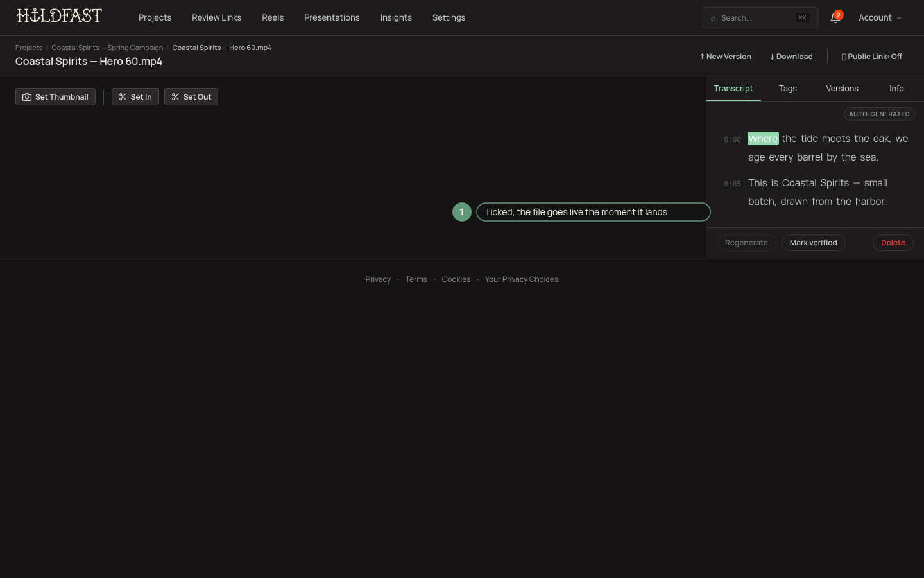Jump to the 0:00 transcript timestamp
Screen dimensions: 924x578
732,139
